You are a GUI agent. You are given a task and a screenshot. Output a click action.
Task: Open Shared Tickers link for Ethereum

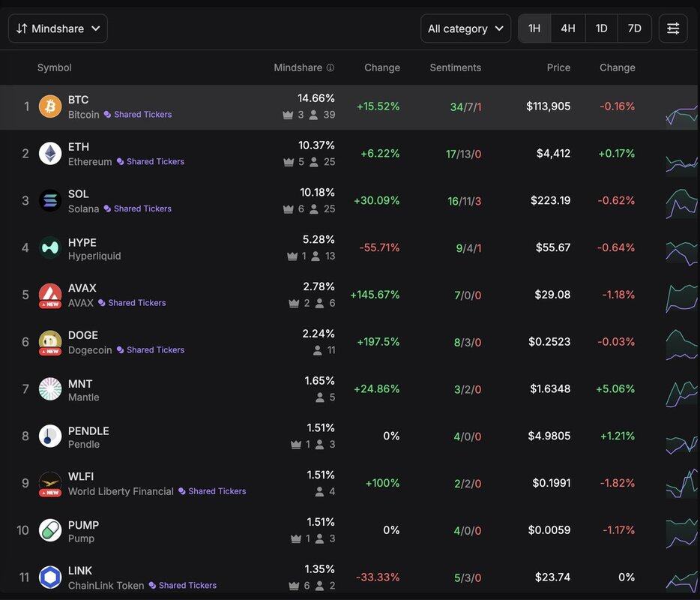[151, 161]
